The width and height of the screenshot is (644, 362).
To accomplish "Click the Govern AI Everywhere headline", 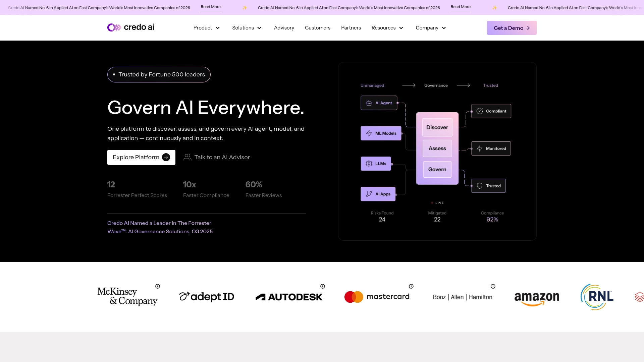I will click(206, 108).
